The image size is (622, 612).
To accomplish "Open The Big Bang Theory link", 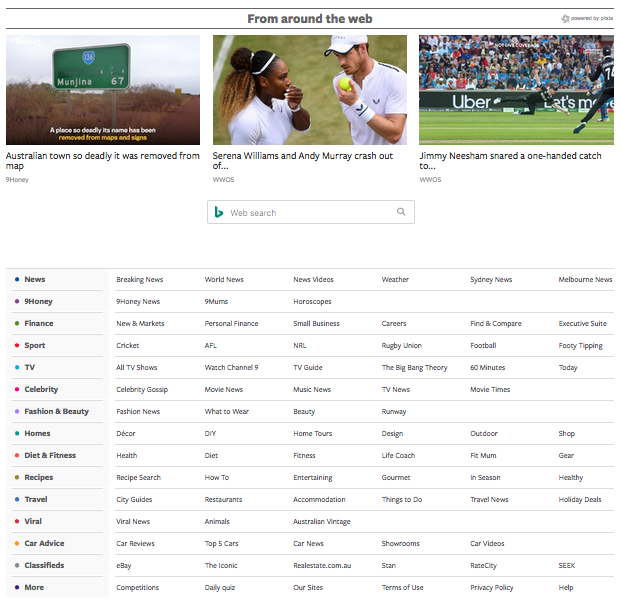I will 415,368.
